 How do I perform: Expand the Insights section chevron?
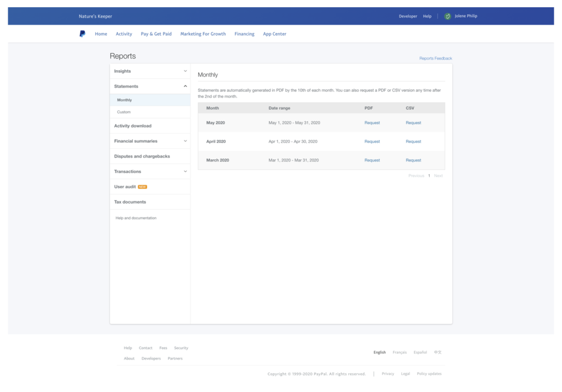point(186,71)
